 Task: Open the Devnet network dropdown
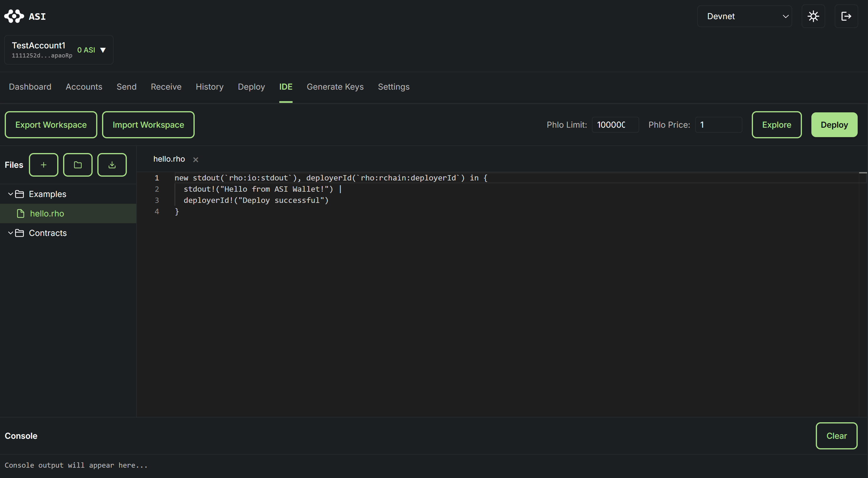(x=745, y=16)
